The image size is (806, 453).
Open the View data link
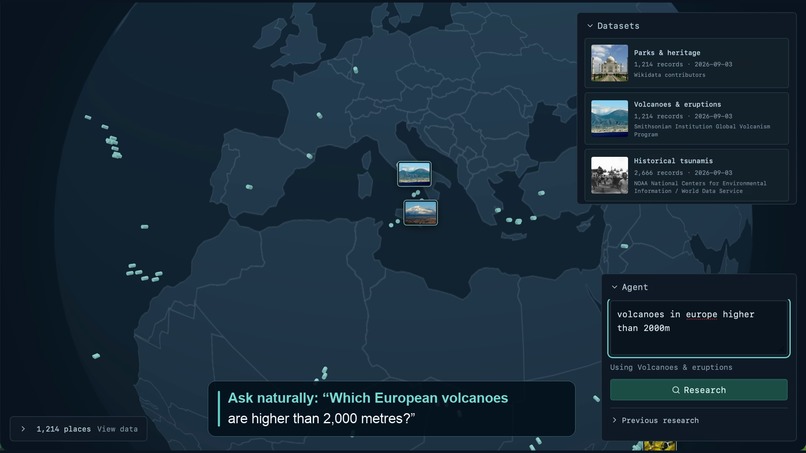pyautogui.click(x=117, y=429)
